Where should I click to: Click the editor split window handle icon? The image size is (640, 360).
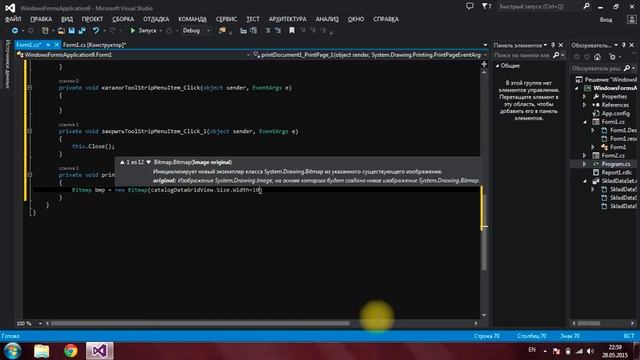coord(484,64)
